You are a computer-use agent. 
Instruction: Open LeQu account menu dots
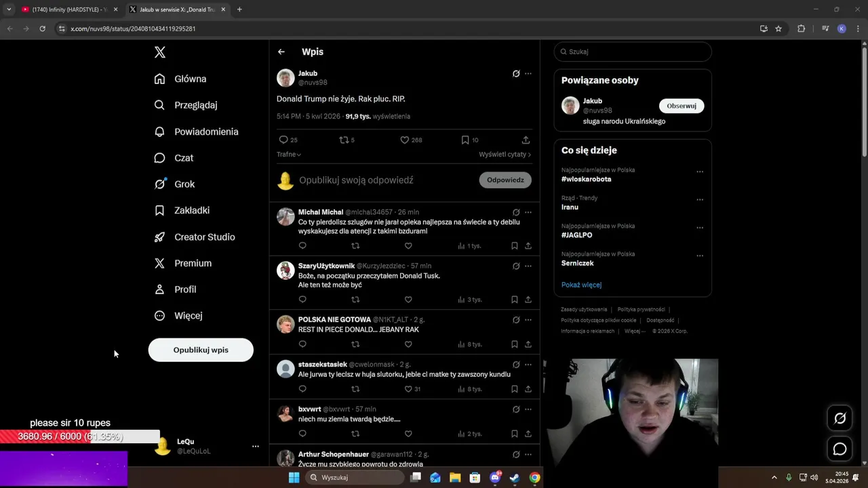(x=256, y=446)
